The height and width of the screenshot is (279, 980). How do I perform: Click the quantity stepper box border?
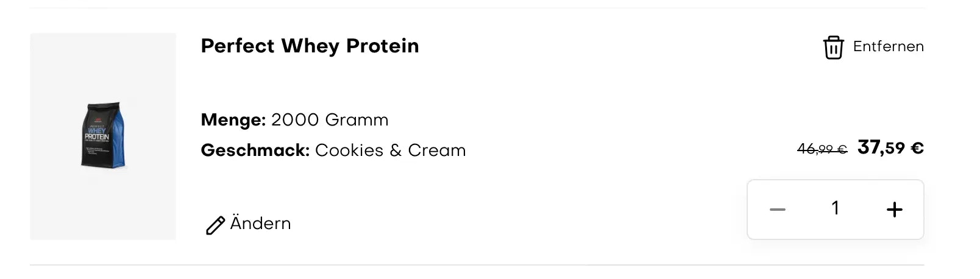(x=836, y=180)
